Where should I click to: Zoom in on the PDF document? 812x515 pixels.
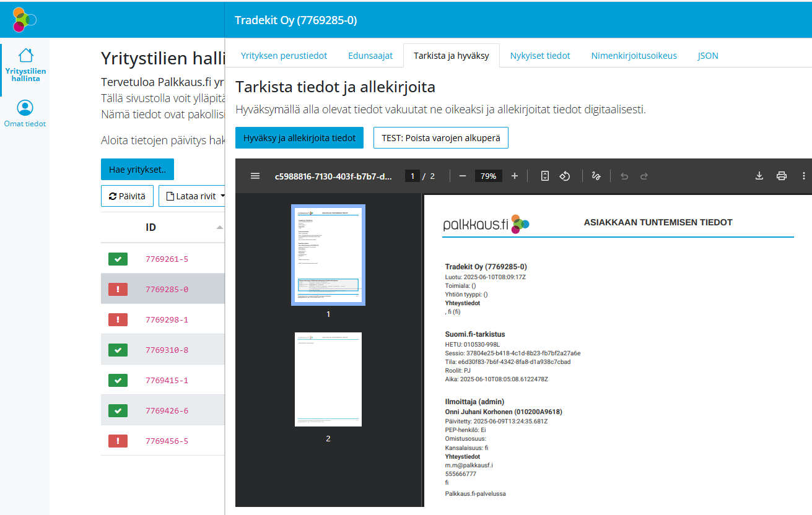(514, 176)
